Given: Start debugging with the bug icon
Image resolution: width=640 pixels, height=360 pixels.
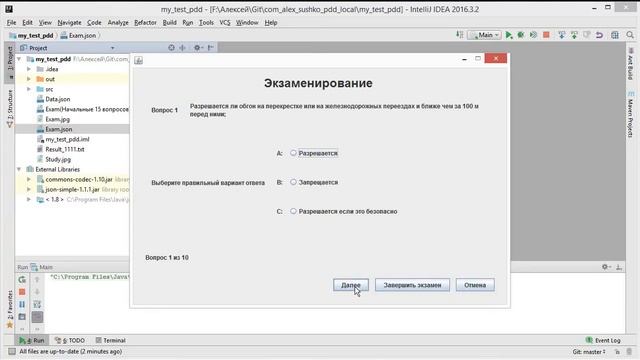Looking at the screenshot, I should point(521,35).
